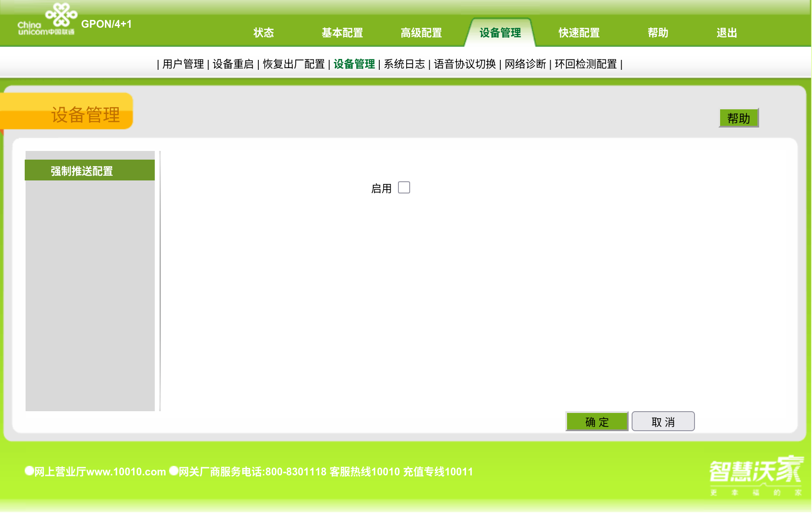Go to 快速配置 tab
Screen dimensions: 812x514
pyautogui.click(x=579, y=33)
